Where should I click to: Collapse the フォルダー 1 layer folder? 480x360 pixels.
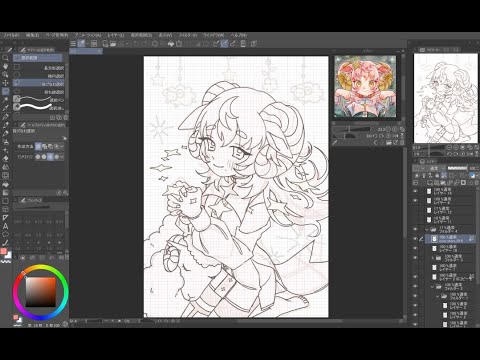click(x=438, y=296)
